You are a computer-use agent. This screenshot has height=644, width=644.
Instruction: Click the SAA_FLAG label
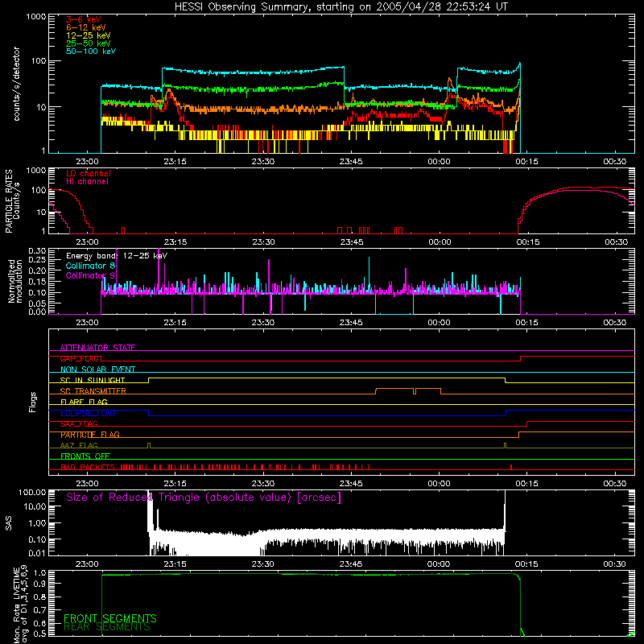coord(79,424)
